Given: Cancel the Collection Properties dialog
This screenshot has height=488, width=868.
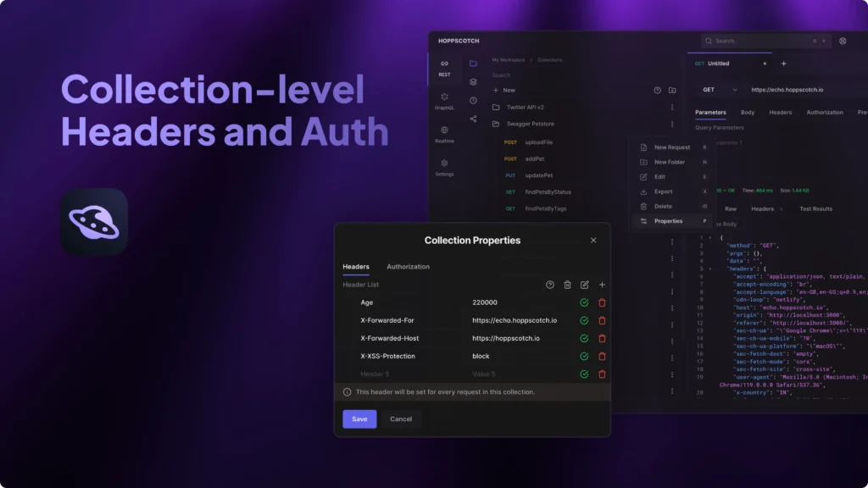Looking at the screenshot, I should coord(401,419).
